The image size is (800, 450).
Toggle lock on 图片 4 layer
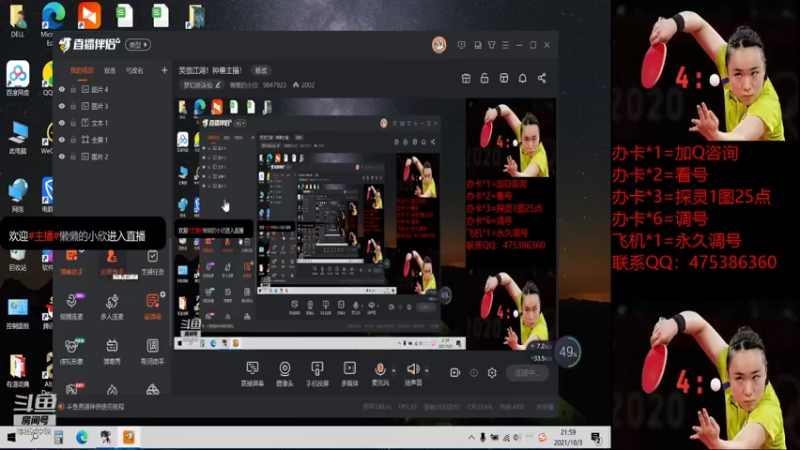point(73,89)
